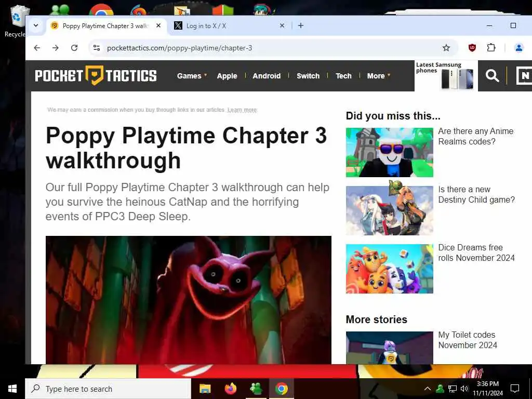Launch Firefox from the taskbar
Viewport: 532px width, 399px height.
point(231,389)
